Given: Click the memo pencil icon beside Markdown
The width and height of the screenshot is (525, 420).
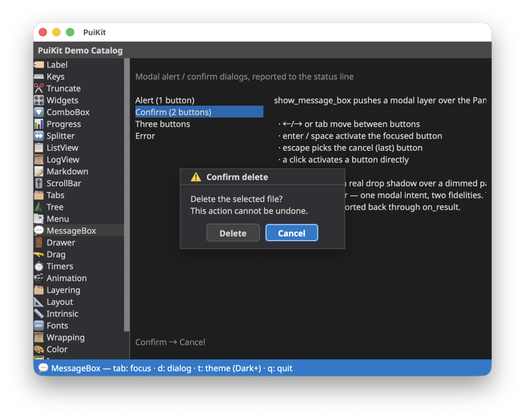Looking at the screenshot, I should point(39,171).
